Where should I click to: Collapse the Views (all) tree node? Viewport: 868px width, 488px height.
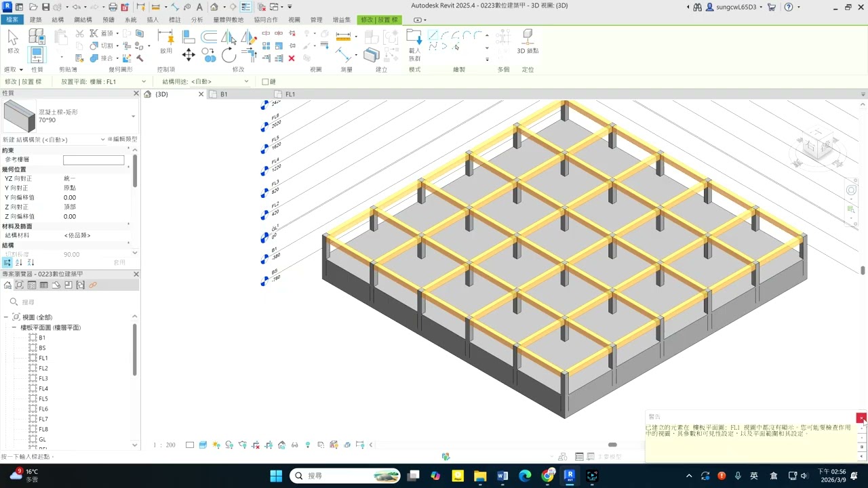pyautogui.click(x=5, y=317)
